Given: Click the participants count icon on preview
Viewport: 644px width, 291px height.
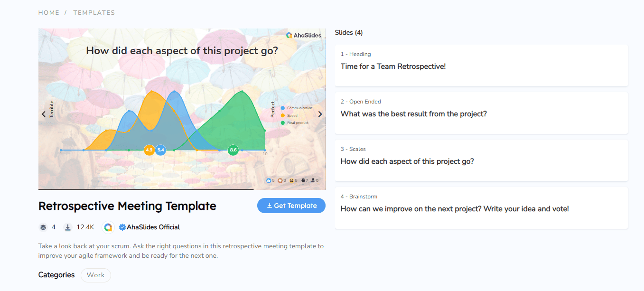Looking at the screenshot, I should pyautogui.click(x=313, y=180).
